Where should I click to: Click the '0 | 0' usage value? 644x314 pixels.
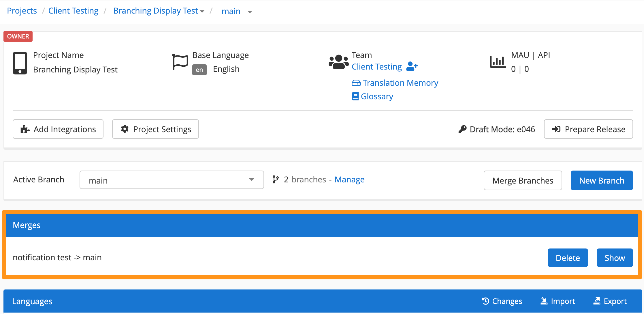click(520, 69)
